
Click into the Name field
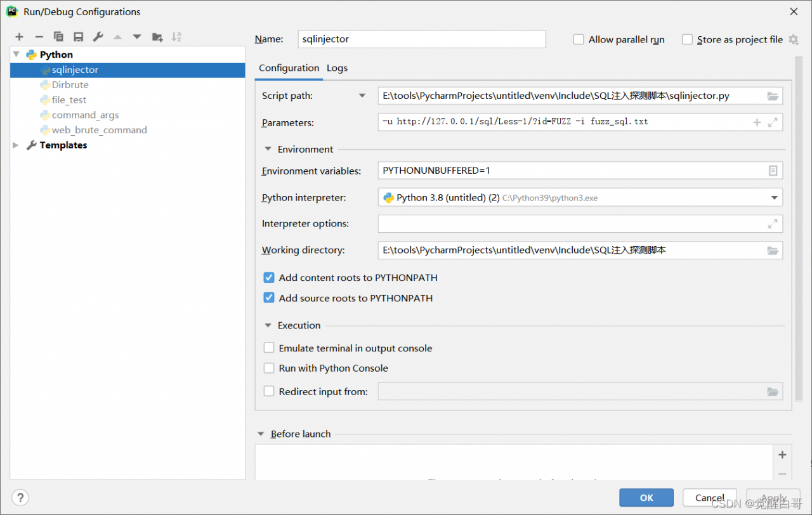coord(422,39)
